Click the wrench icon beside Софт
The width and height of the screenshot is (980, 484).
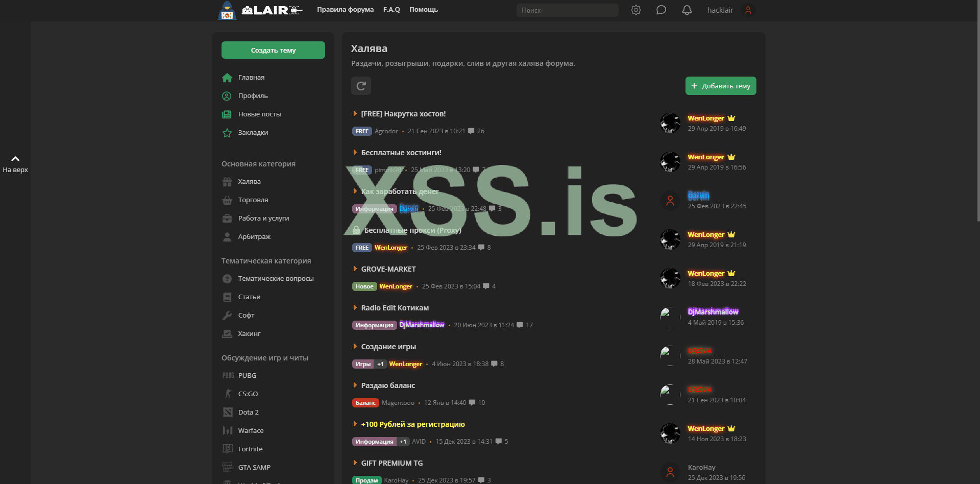pos(227,316)
